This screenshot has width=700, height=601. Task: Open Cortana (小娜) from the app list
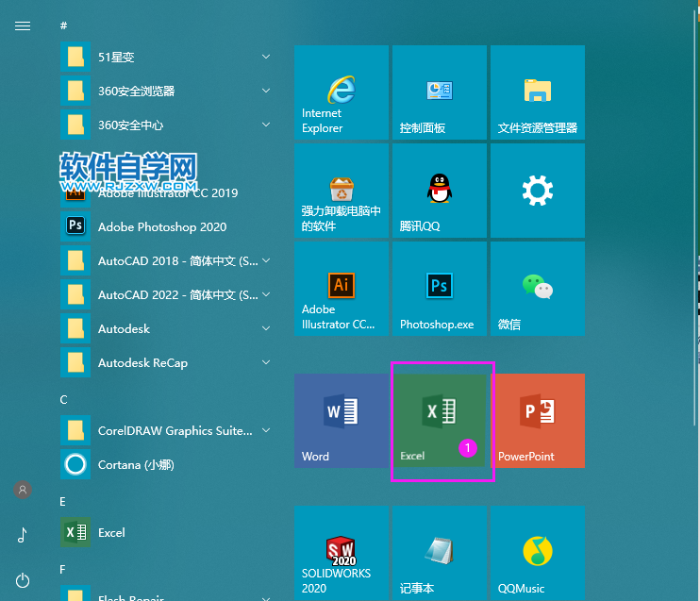166,464
